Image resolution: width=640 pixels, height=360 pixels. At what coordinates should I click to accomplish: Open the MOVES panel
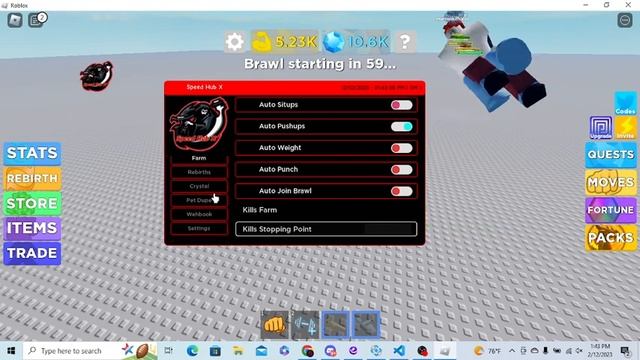point(611,182)
